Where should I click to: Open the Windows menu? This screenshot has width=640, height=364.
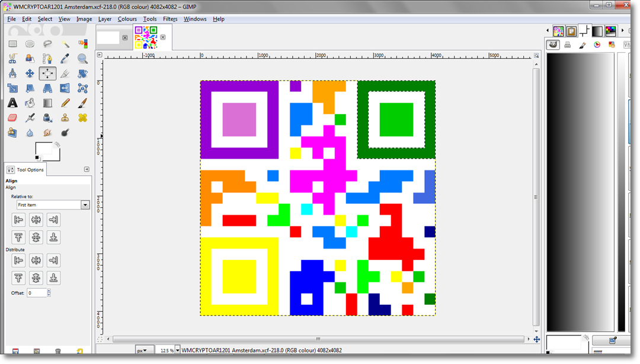coord(195,19)
